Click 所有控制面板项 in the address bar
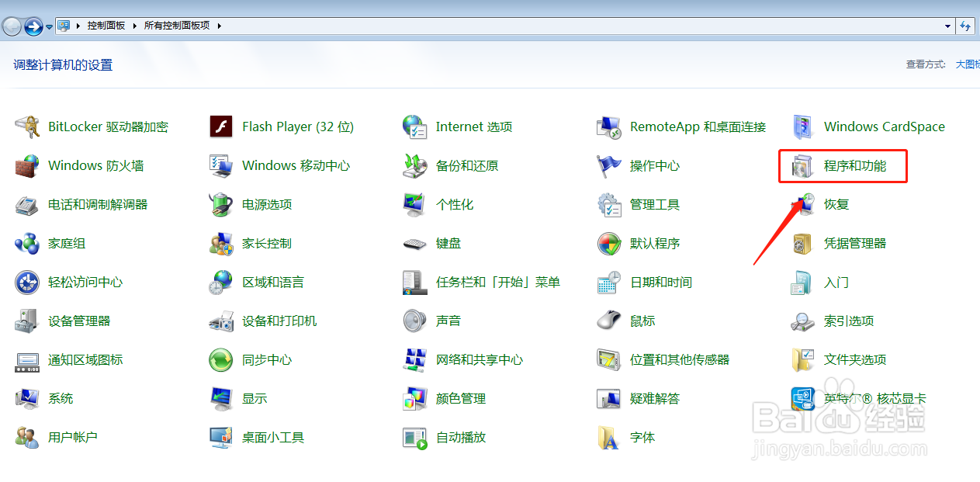The image size is (980, 482). click(177, 26)
